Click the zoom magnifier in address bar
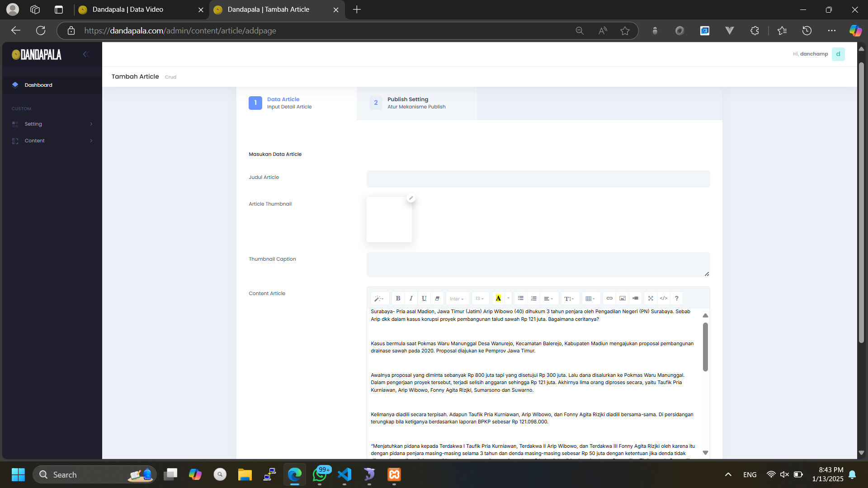This screenshot has width=868, height=488. pos(580,31)
